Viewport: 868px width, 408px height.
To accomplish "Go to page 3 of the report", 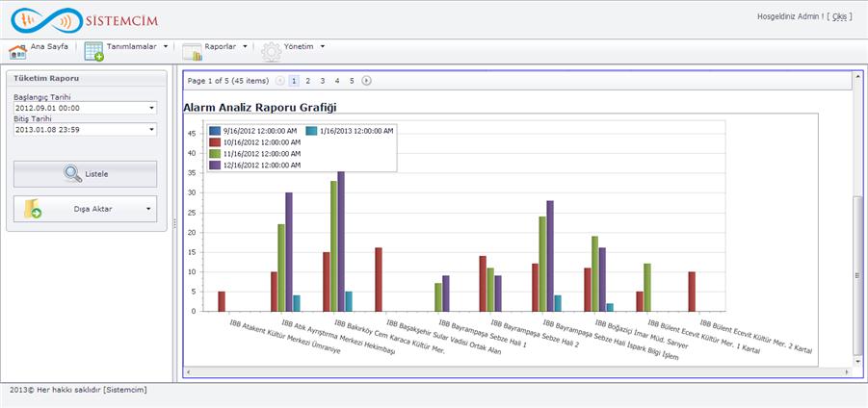I will 323,81.
